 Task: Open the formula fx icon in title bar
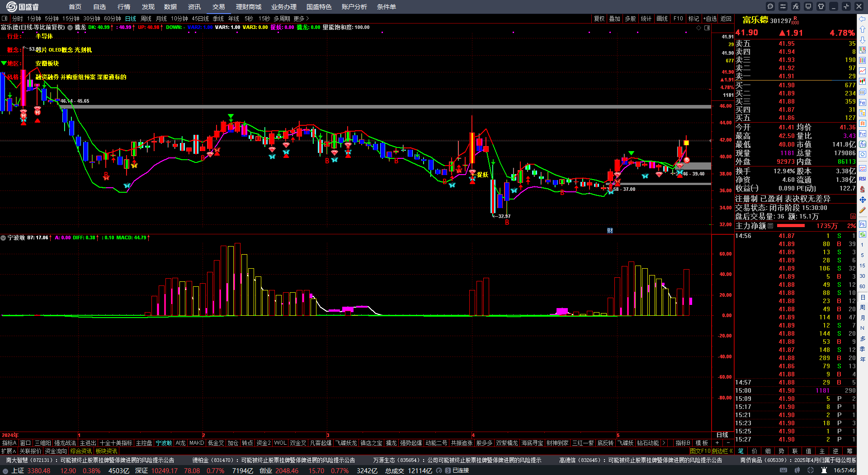pyautogui.click(x=796, y=6)
